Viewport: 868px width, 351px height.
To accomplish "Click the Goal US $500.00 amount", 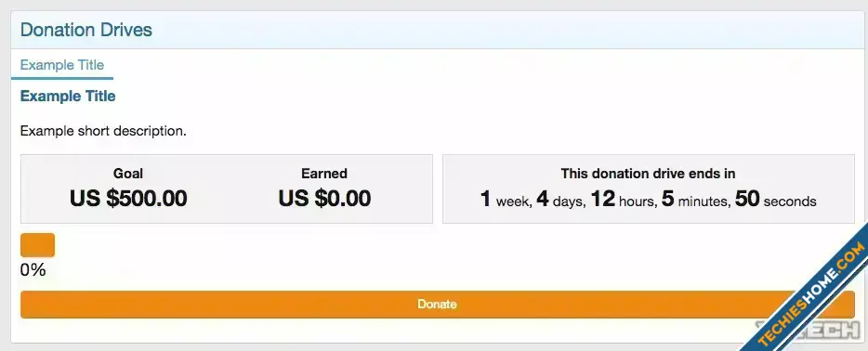I will point(128,199).
